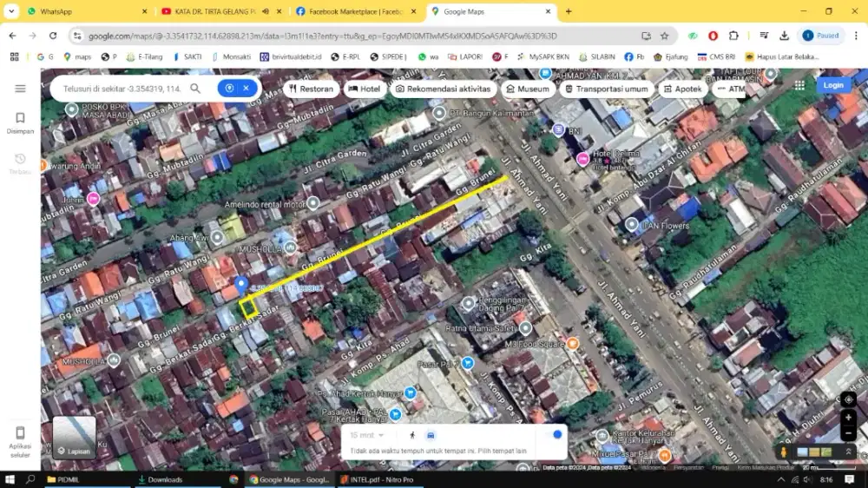Open the Chrome extensions puzzle icon

(x=733, y=36)
